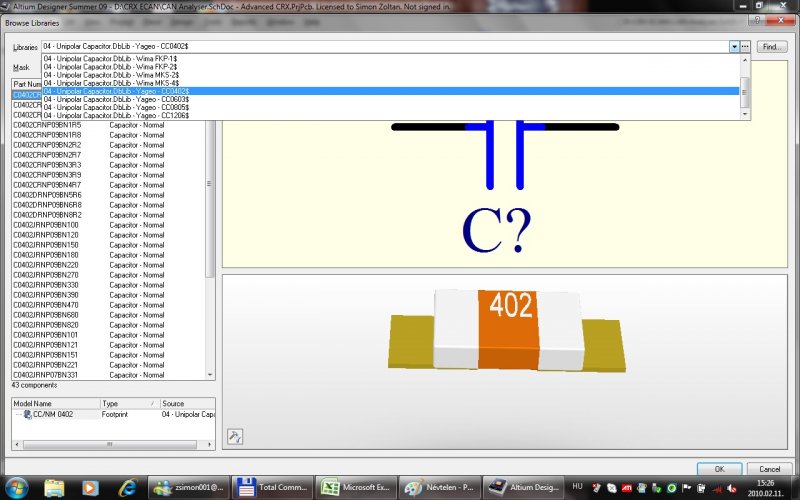Click the 402 capacitor 3D model preview
This screenshot has height=500, width=800.
507,330
